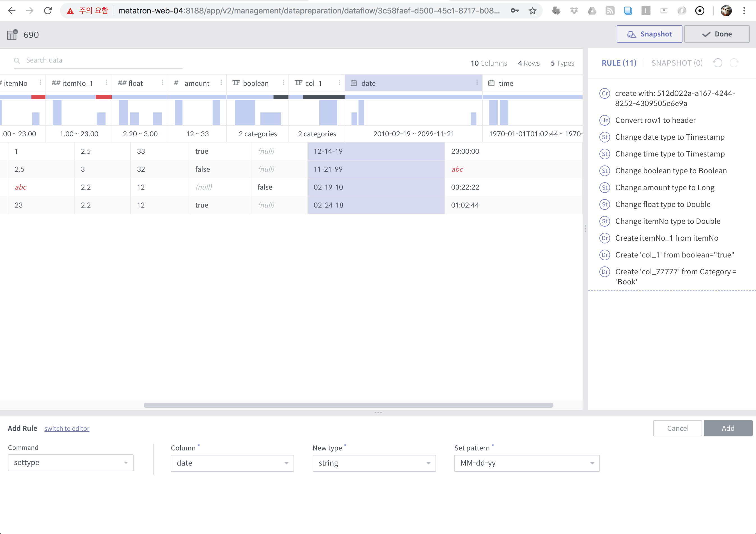
Task: Click the horizontal scrollbar under the data grid
Action: coord(348,405)
